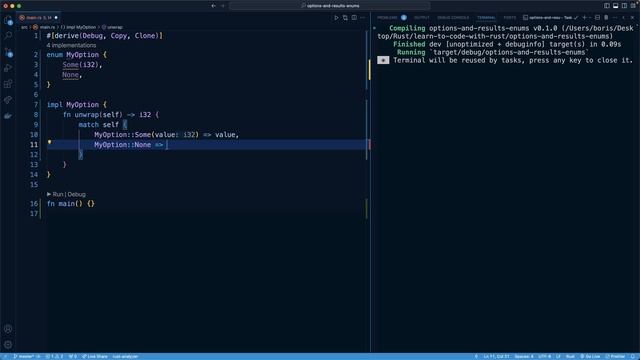Click the Run play icon in editor toolbar
Viewport: 640px width, 360px height.
click(336, 18)
